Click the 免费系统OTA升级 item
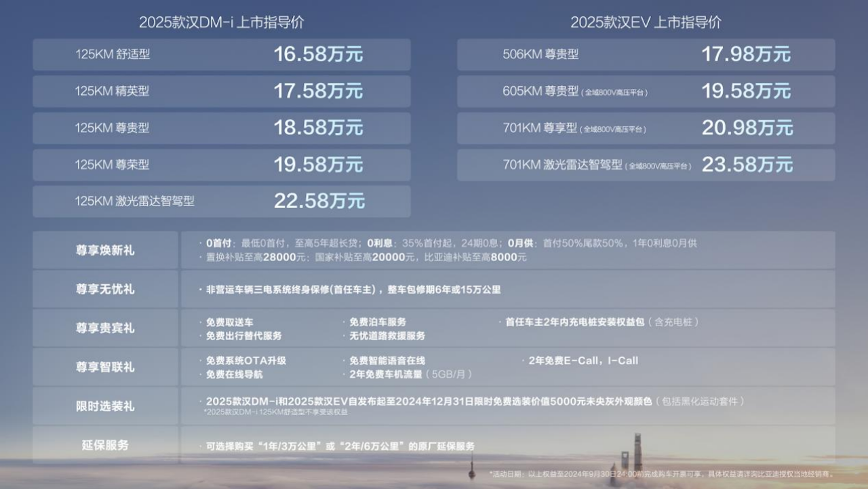This screenshot has height=489, width=868. [x=245, y=361]
